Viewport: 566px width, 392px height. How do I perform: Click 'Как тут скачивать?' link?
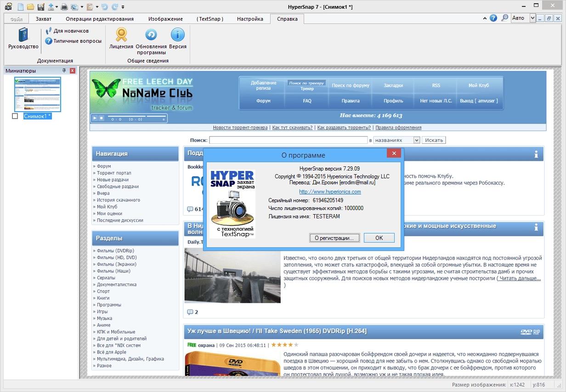tap(292, 127)
